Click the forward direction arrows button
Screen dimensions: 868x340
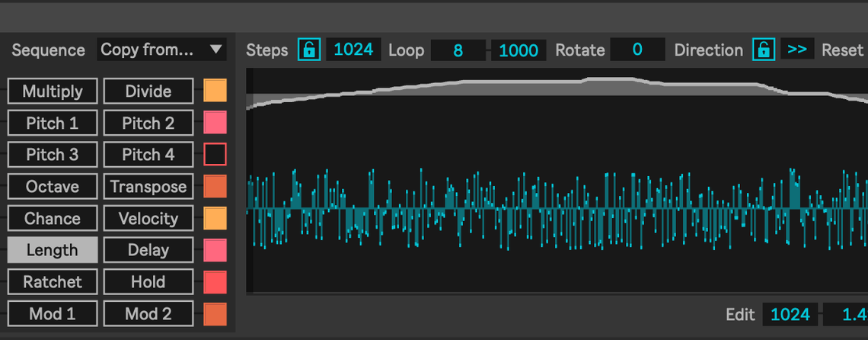click(x=797, y=50)
